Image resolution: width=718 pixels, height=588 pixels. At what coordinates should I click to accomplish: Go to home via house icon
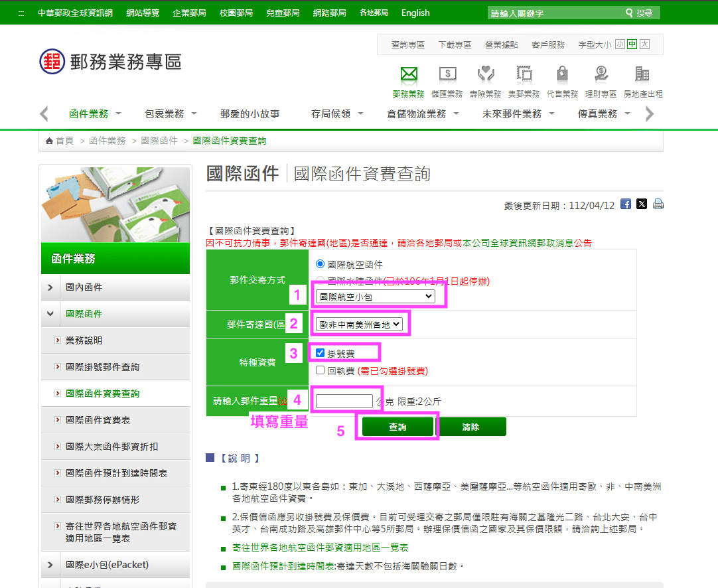(50, 141)
